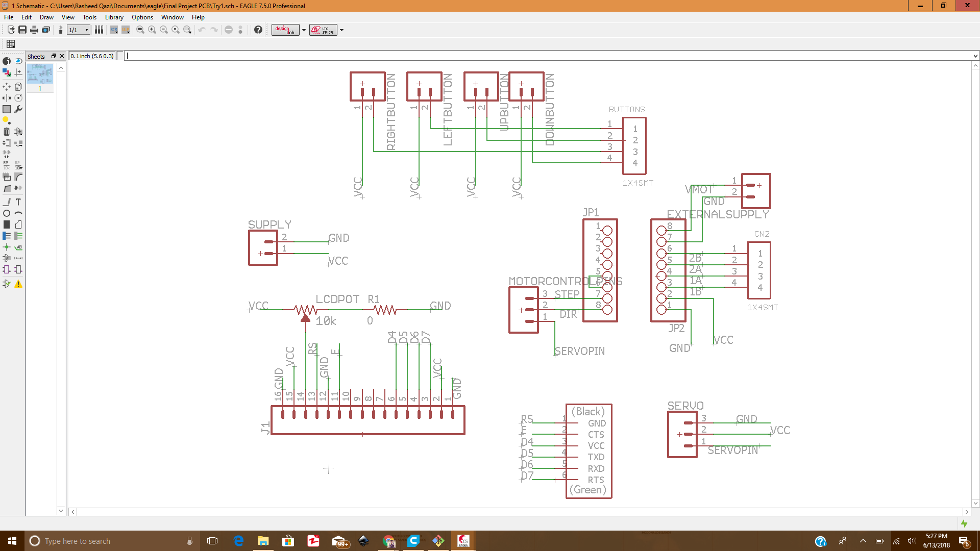Toggle the Info tool
The image size is (980, 551).
tap(7, 61)
